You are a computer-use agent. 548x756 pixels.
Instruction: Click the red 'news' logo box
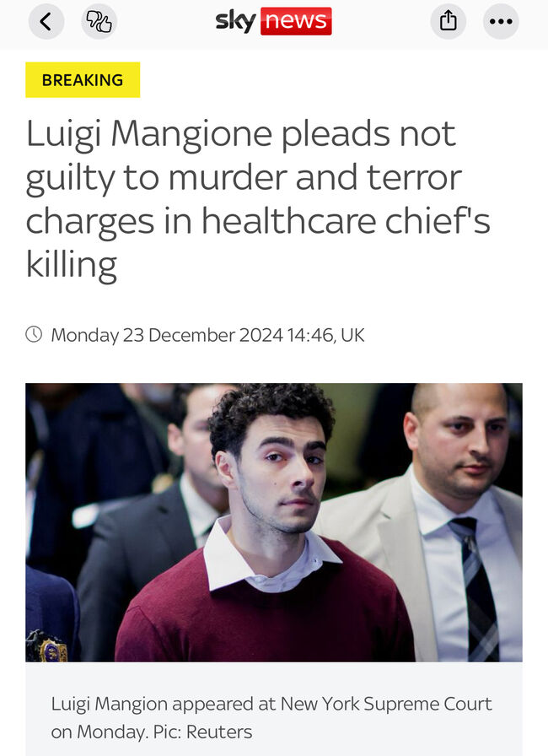tap(296, 21)
